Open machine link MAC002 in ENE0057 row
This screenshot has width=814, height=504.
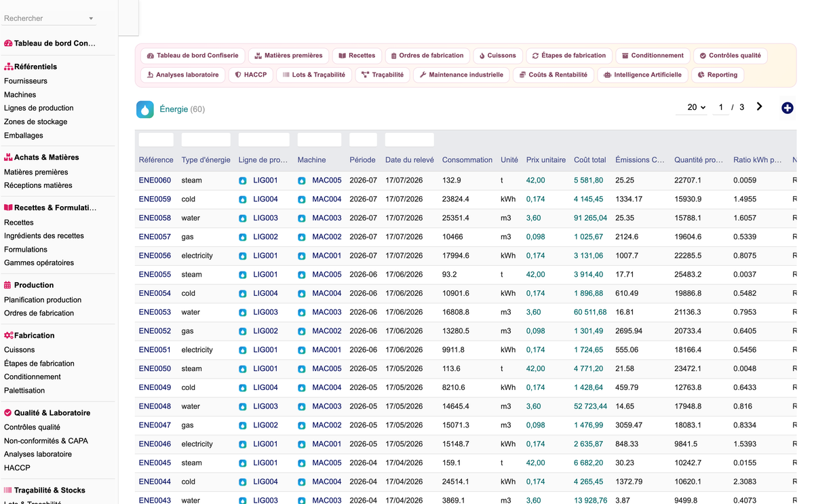(x=327, y=237)
